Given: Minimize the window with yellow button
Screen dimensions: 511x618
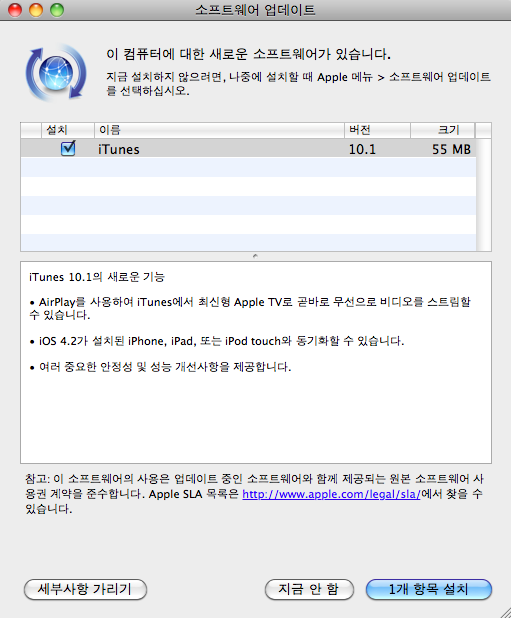Looking at the screenshot, I should tap(36, 10).
